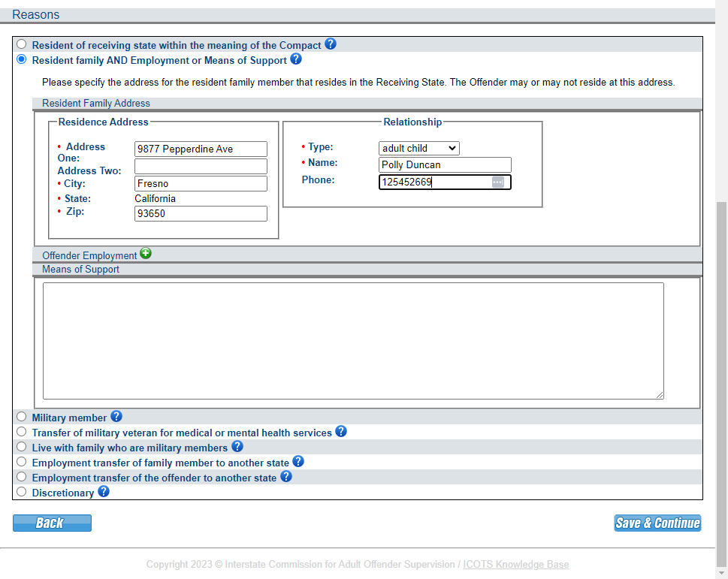Viewport: 728px width, 579px height.
Task: Open help icon for Military member
Action: pos(116,416)
